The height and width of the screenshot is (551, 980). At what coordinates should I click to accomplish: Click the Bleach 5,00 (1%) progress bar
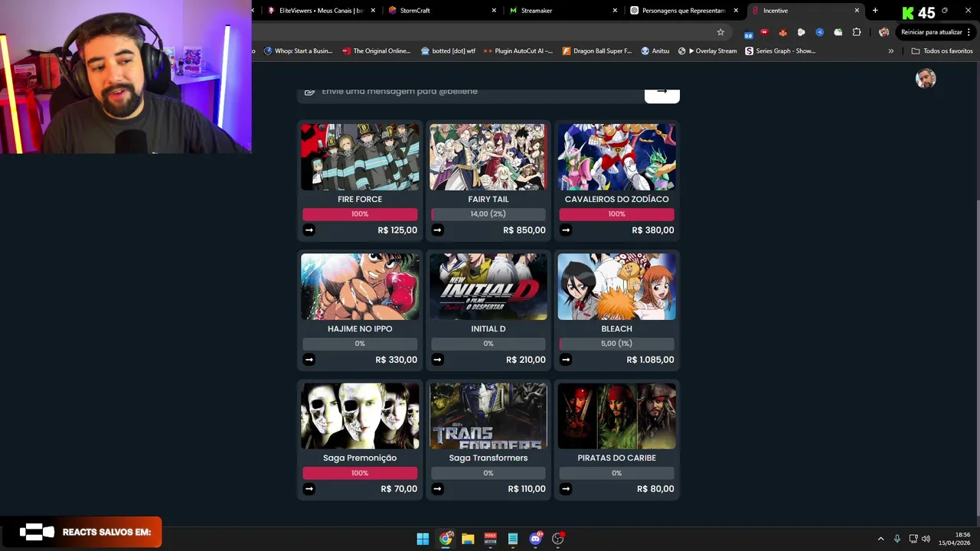[617, 344]
